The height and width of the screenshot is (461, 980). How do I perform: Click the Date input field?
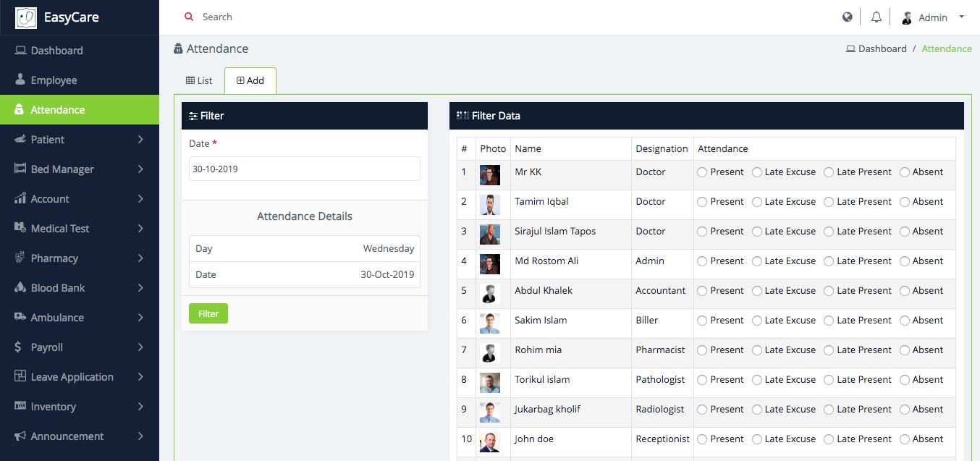[304, 169]
